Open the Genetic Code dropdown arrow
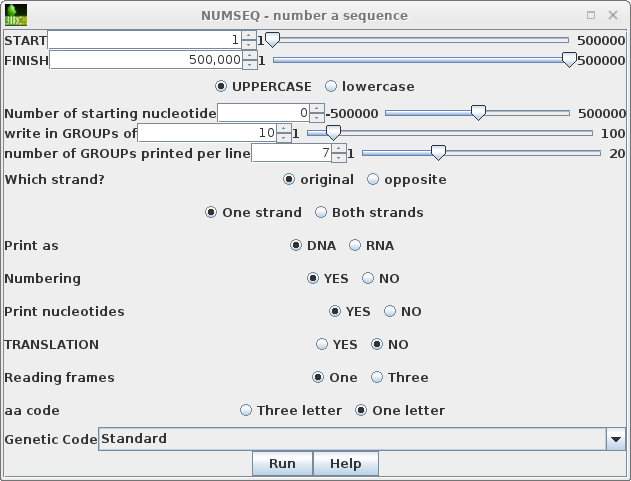This screenshot has width=631, height=481. 615,439
